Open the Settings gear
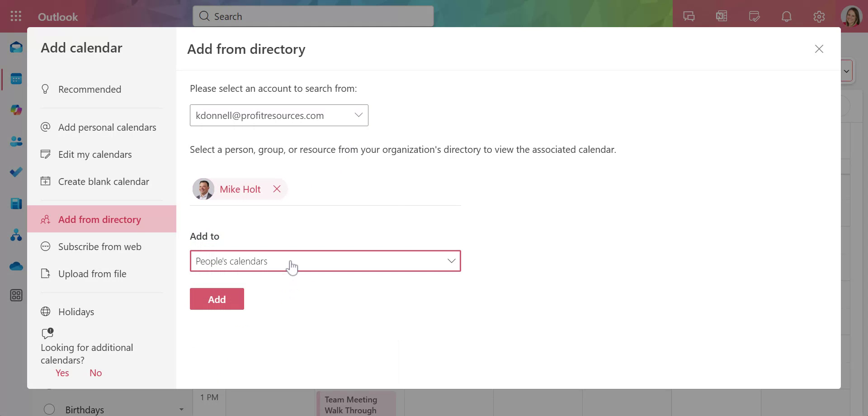 pos(819,16)
